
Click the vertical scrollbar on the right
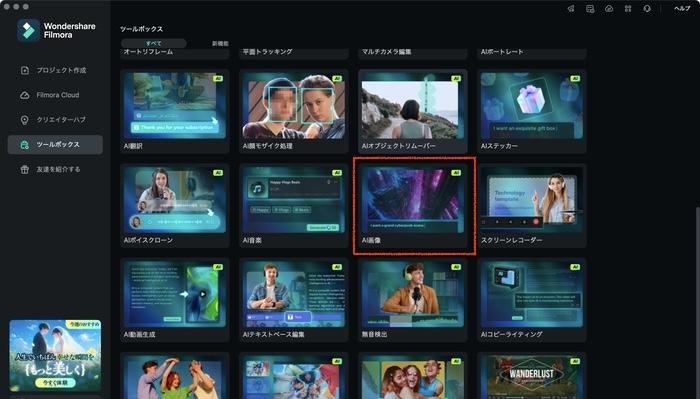pos(697,303)
